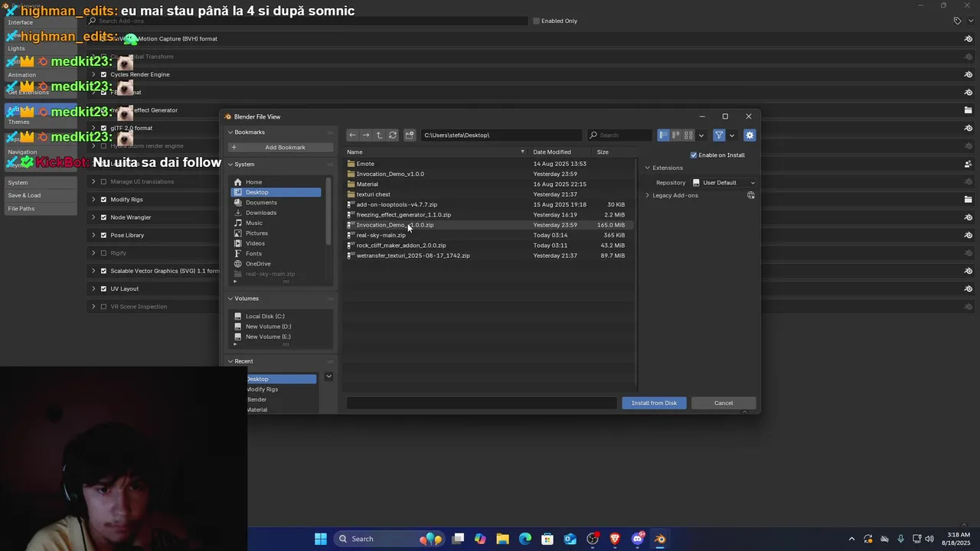The width and height of the screenshot is (980, 551).
Task: Open Save & Load preferences tab
Action: point(41,195)
